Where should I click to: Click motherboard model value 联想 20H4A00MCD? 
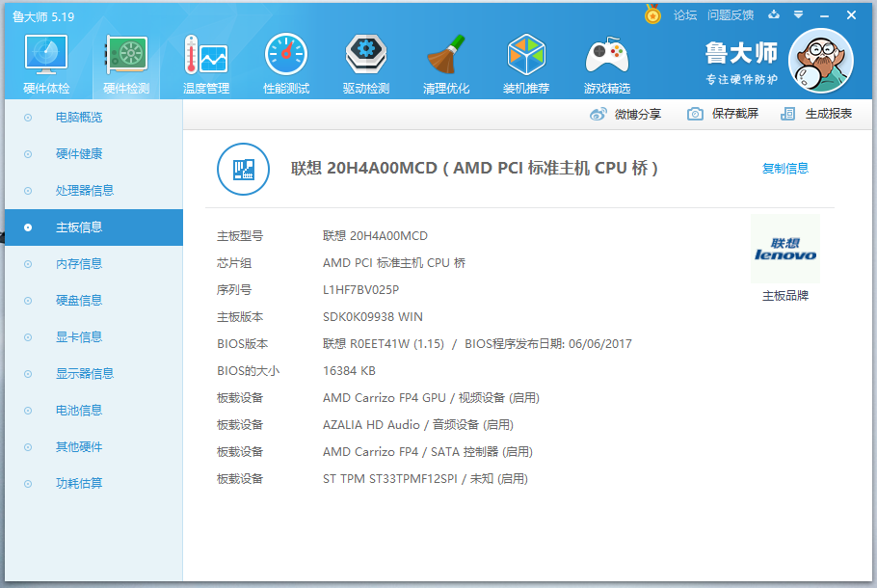(x=375, y=236)
